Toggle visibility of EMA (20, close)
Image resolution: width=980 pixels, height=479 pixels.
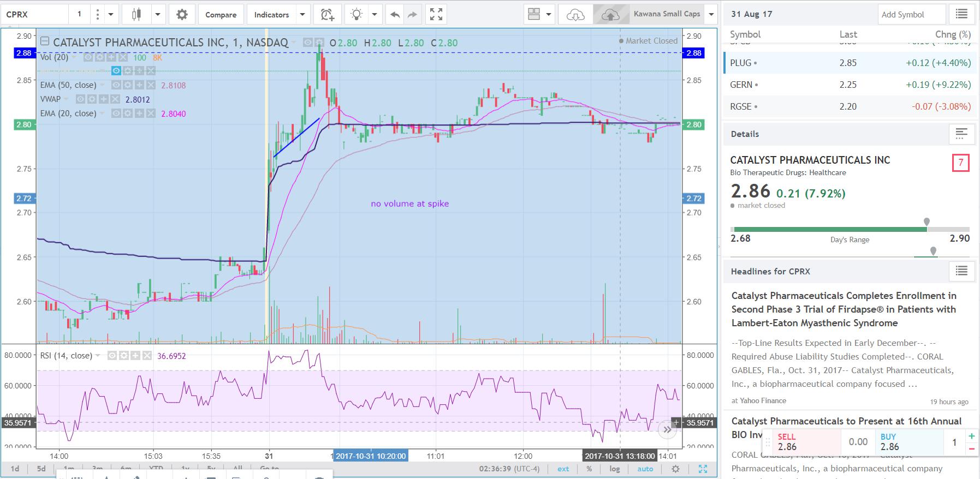115,113
